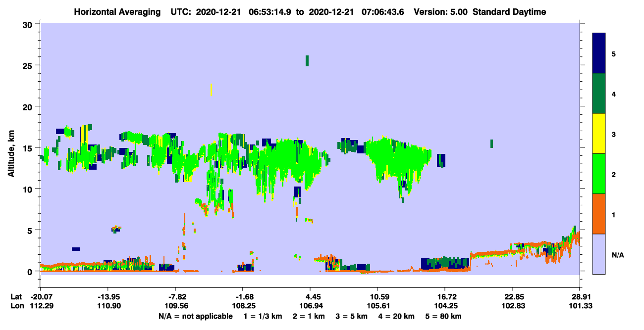Click the '3 = 5 km' legend note
The image size is (644, 330).
352,316
